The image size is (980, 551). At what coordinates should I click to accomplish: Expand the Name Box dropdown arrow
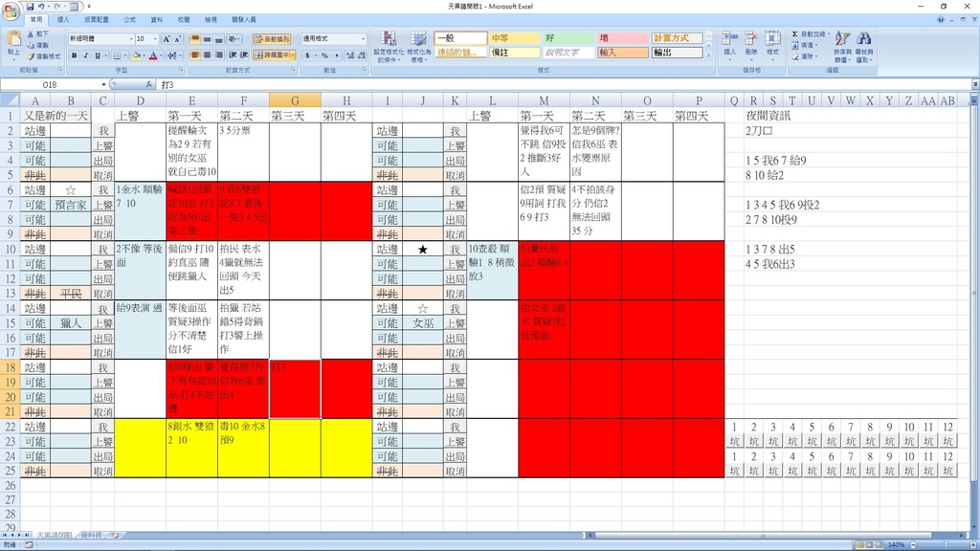(x=103, y=84)
